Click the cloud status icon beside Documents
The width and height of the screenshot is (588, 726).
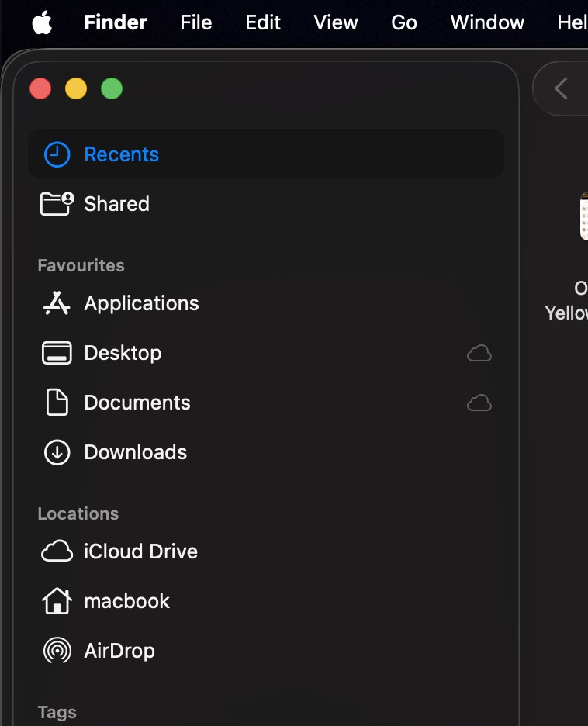pos(479,403)
